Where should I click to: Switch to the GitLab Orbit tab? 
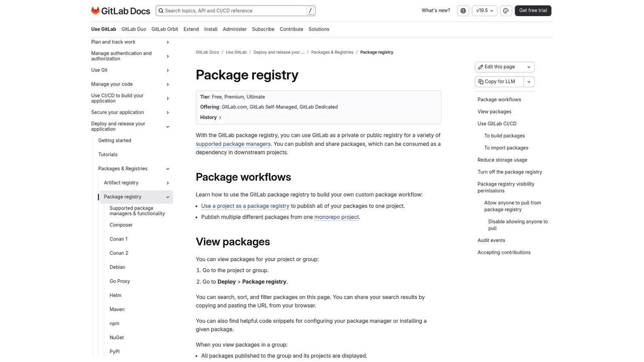coord(165,29)
